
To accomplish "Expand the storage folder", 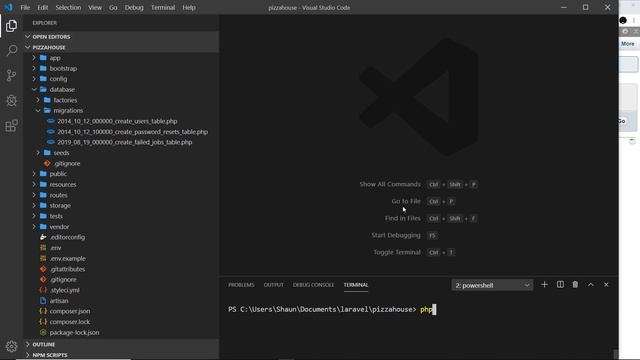I will (60, 205).
